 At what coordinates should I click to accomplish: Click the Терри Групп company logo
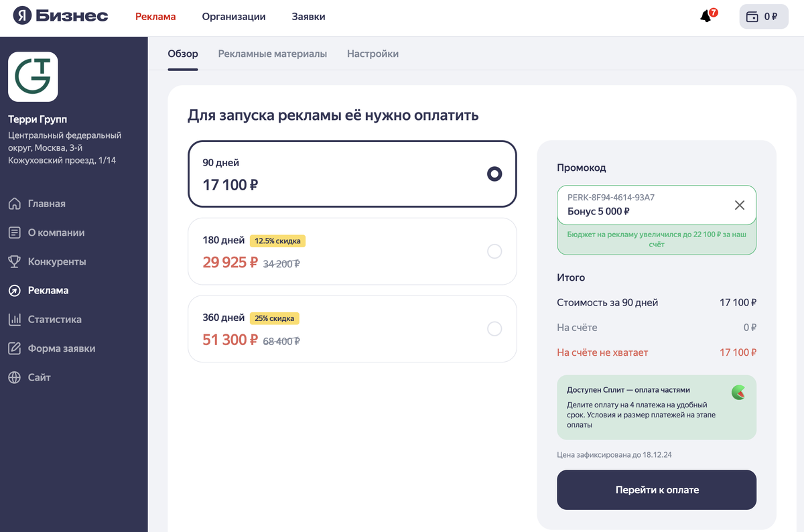click(33, 76)
